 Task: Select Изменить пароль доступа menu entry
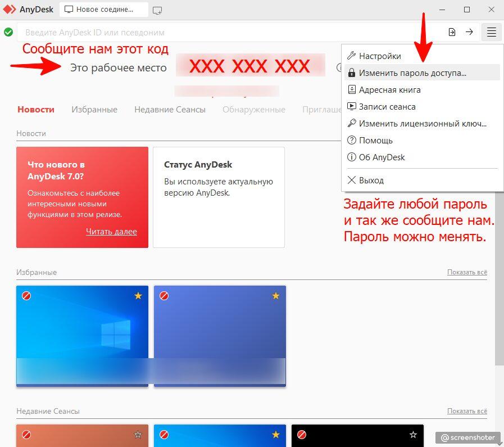click(x=422, y=73)
